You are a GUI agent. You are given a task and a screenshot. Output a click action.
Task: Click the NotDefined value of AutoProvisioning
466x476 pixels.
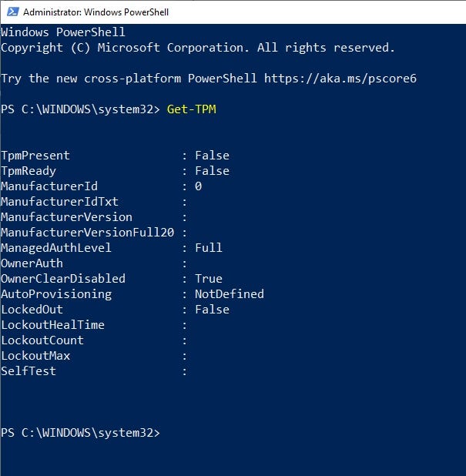[229, 294]
